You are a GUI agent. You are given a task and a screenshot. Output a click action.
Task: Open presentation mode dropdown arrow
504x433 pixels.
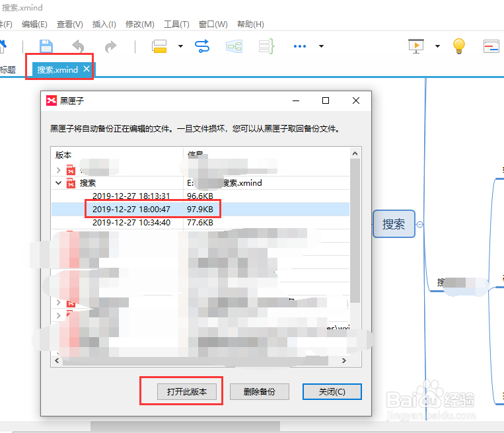pyautogui.click(x=437, y=46)
